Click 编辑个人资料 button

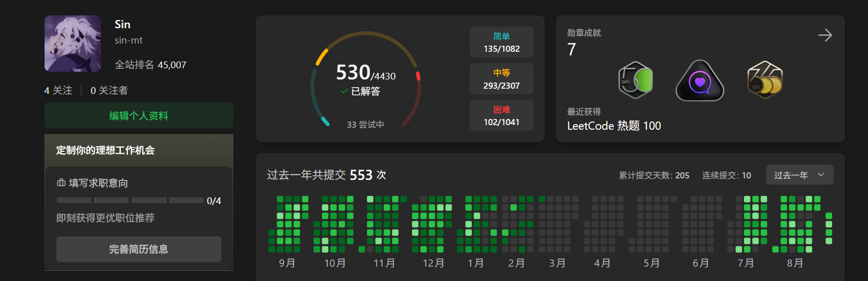[x=139, y=115]
